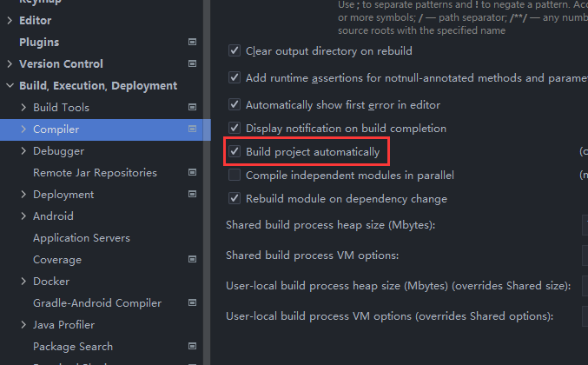Click the project-level icon on the Compiler row
The height and width of the screenshot is (365, 588).
point(192,129)
